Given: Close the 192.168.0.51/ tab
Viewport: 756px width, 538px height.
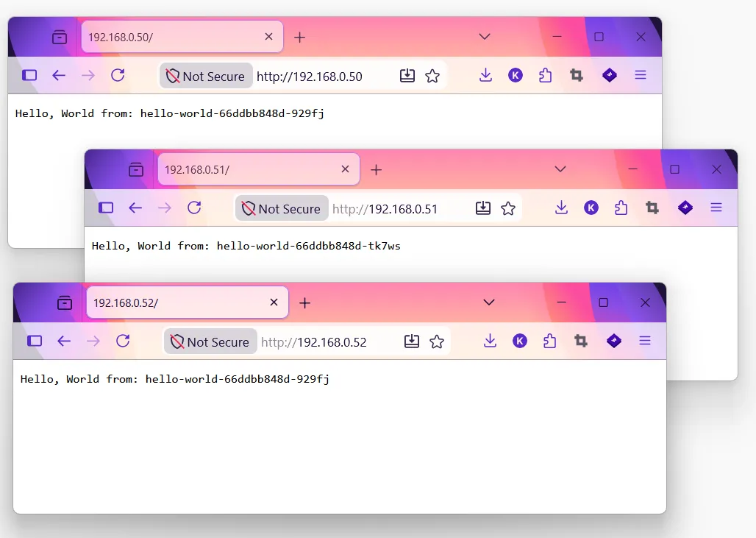Looking at the screenshot, I should click(345, 169).
